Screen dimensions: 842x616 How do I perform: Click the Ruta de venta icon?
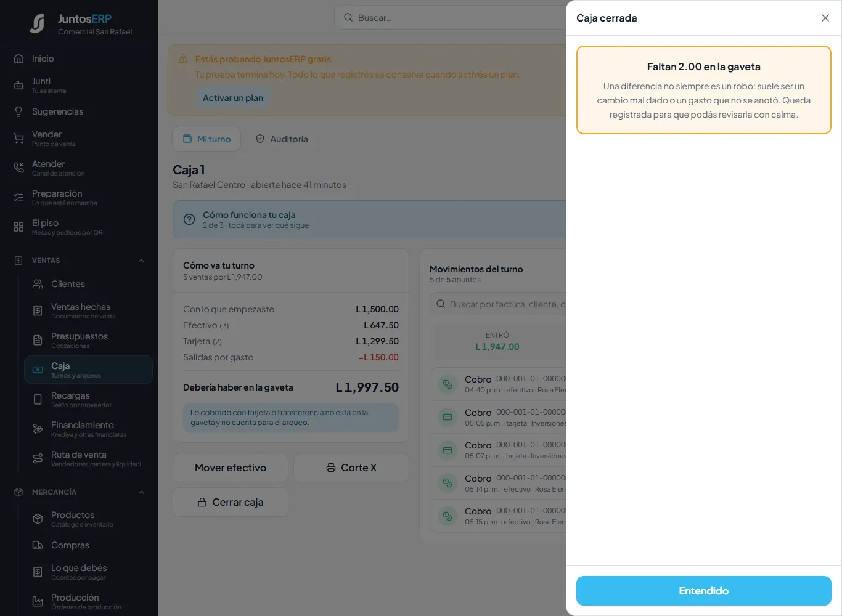click(x=38, y=458)
